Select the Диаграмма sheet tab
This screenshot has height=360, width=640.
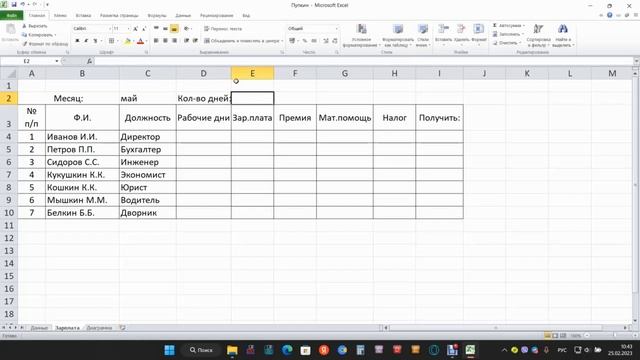pos(99,328)
